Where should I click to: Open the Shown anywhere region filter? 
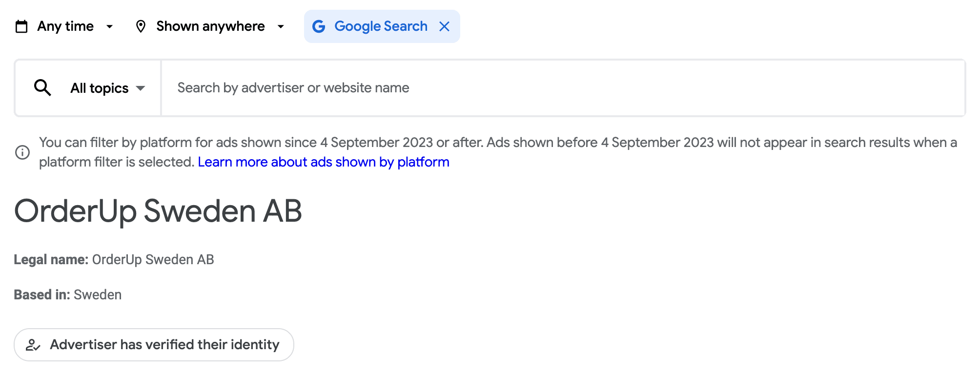pyautogui.click(x=210, y=26)
